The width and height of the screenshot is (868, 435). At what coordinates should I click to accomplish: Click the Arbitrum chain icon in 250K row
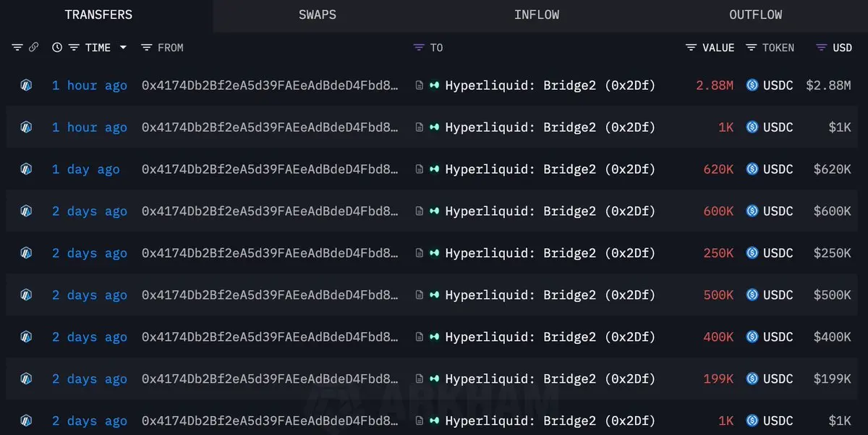(x=27, y=253)
